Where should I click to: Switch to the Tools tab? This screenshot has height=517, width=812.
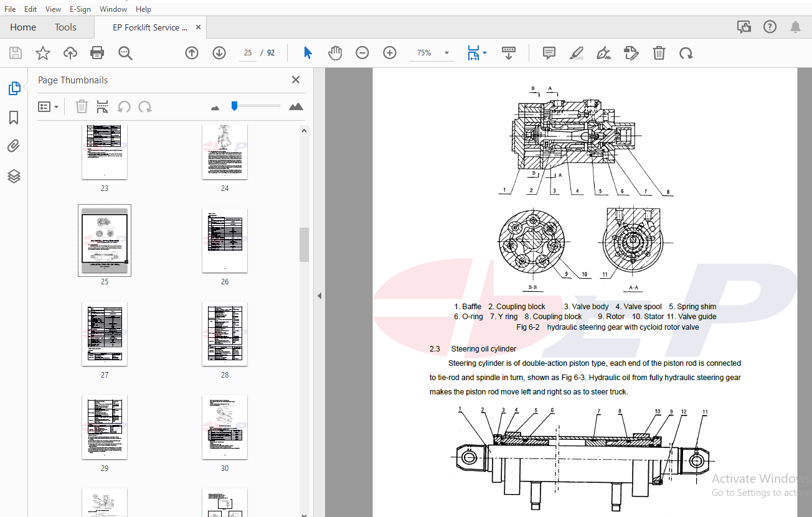[65, 27]
